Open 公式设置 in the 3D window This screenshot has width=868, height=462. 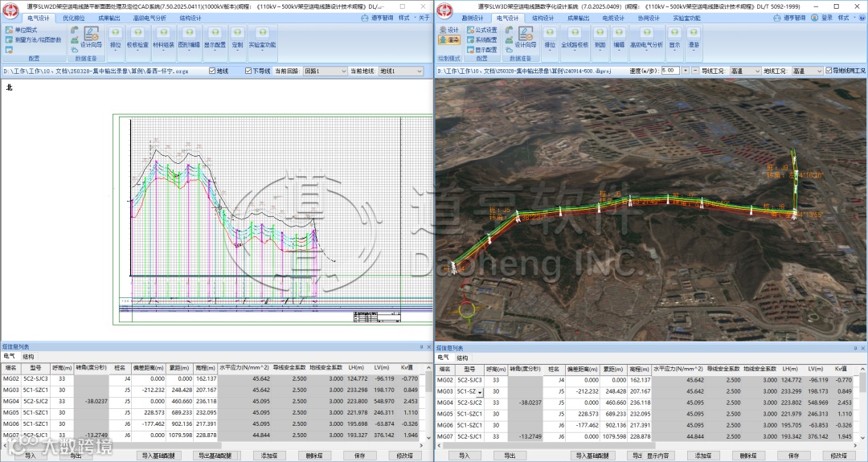481,30
